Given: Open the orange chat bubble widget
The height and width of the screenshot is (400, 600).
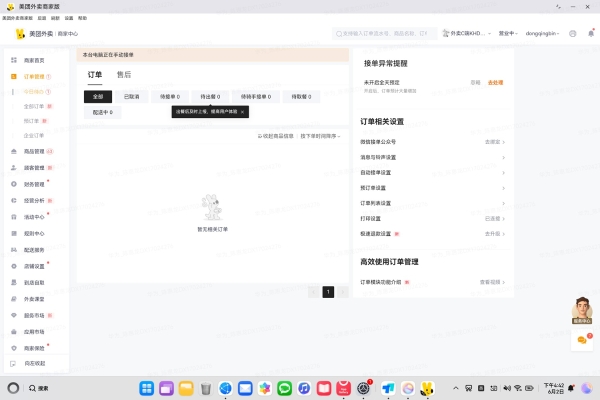Looking at the screenshot, I should coord(582,340).
